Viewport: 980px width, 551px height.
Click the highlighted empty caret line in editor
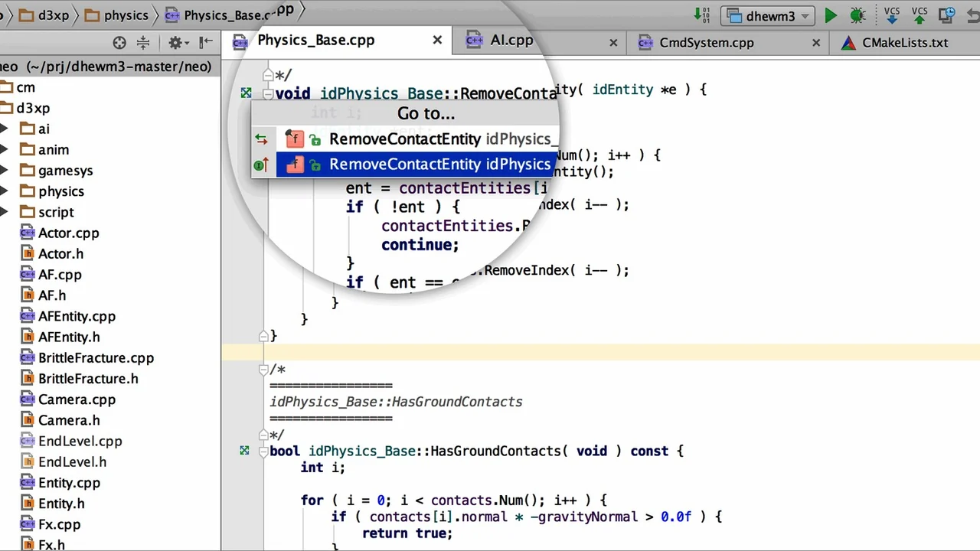[600, 352]
